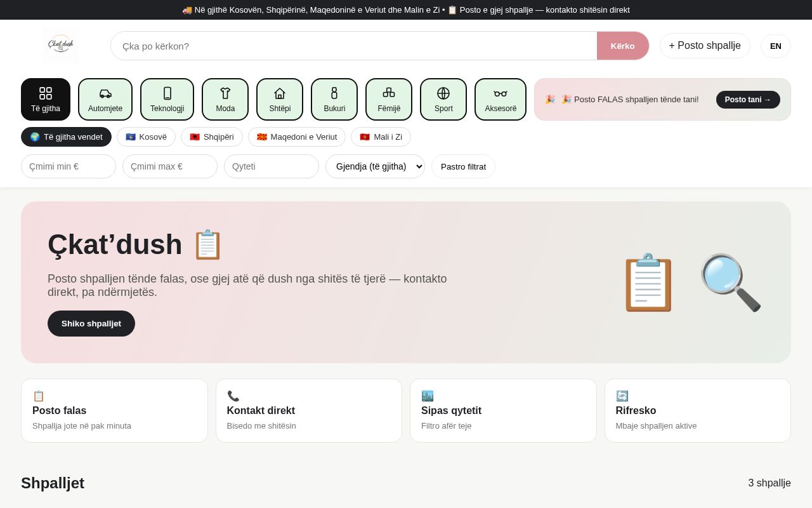Focus the Qyteti city field
The height and width of the screenshot is (508, 812).
[272, 166]
